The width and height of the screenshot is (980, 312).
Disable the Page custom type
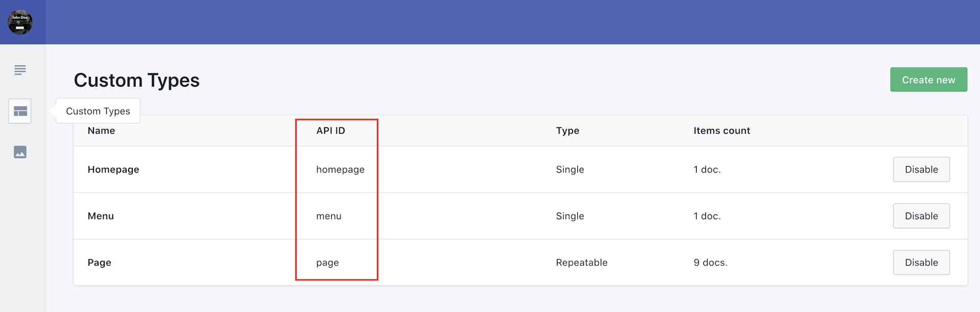(x=921, y=263)
